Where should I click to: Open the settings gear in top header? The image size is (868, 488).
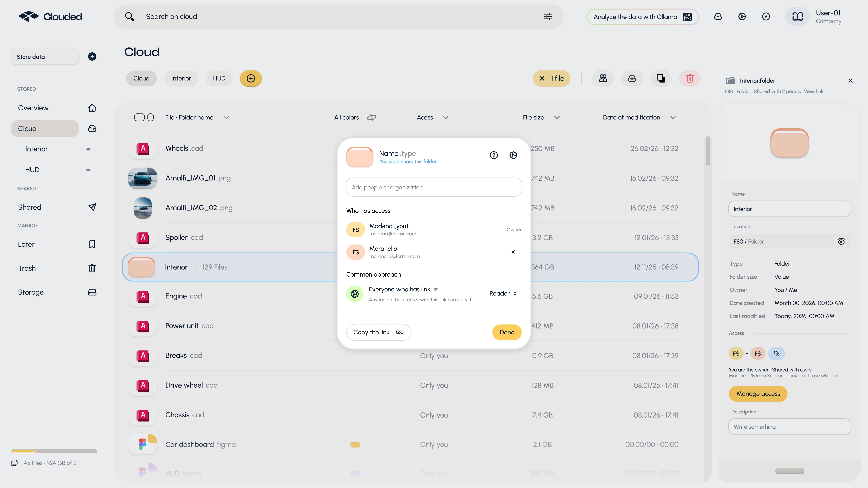click(x=742, y=16)
